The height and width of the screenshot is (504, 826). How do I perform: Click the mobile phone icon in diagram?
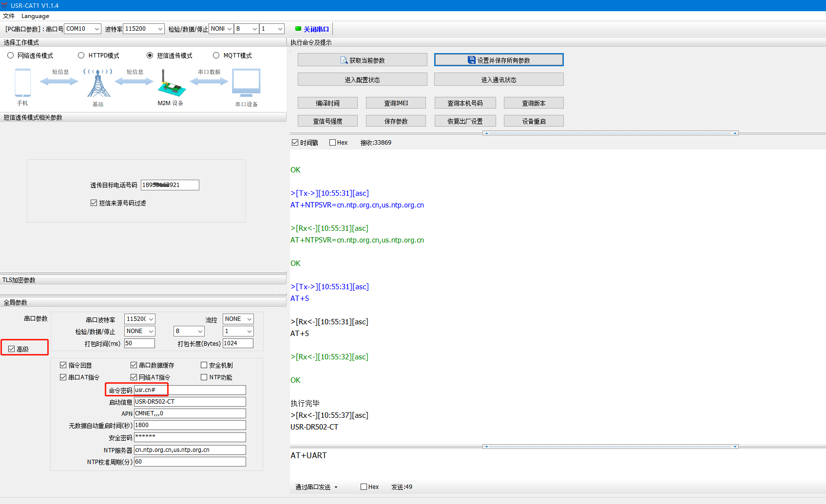click(22, 83)
